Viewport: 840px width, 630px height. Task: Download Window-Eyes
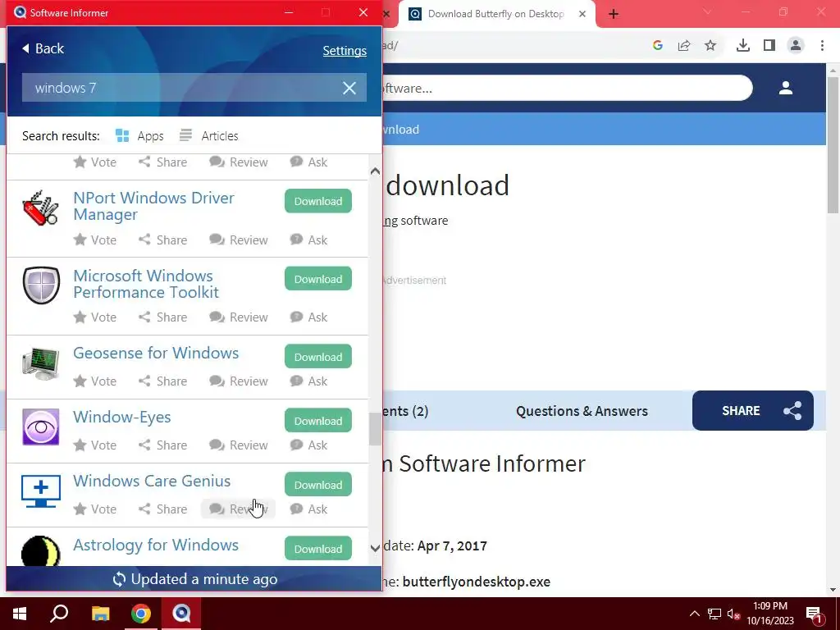point(318,421)
